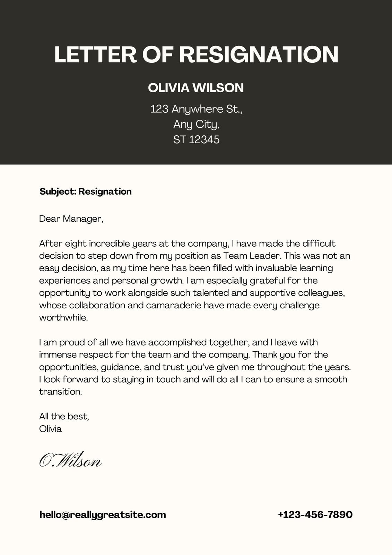This screenshot has height=555, width=392.
Task: Select the word worthwhile ending first paragraph
Action: pyautogui.click(x=63, y=317)
